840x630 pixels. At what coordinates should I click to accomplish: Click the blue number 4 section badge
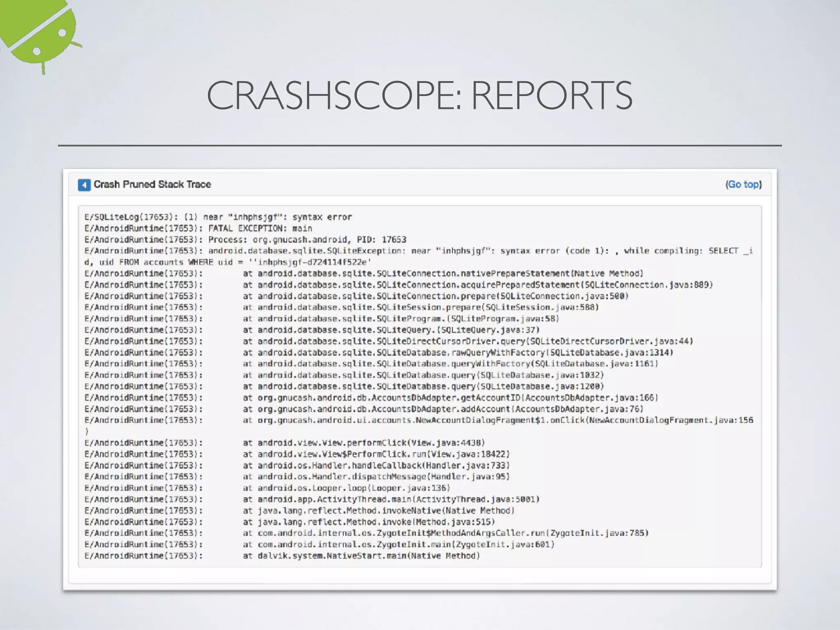click(84, 185)
